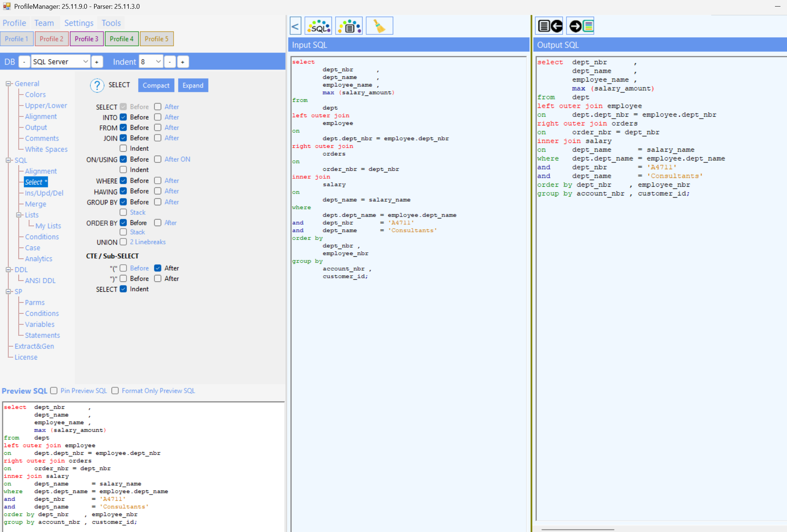Click the broom clear icon

379,26
